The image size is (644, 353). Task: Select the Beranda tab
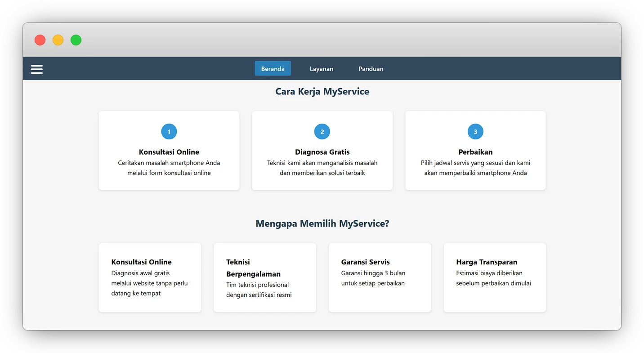point(273,68)
